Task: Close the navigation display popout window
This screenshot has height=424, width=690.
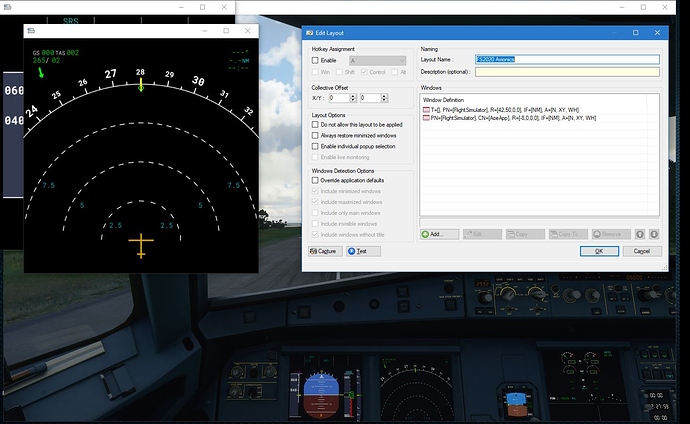Action: click(248, 31)
